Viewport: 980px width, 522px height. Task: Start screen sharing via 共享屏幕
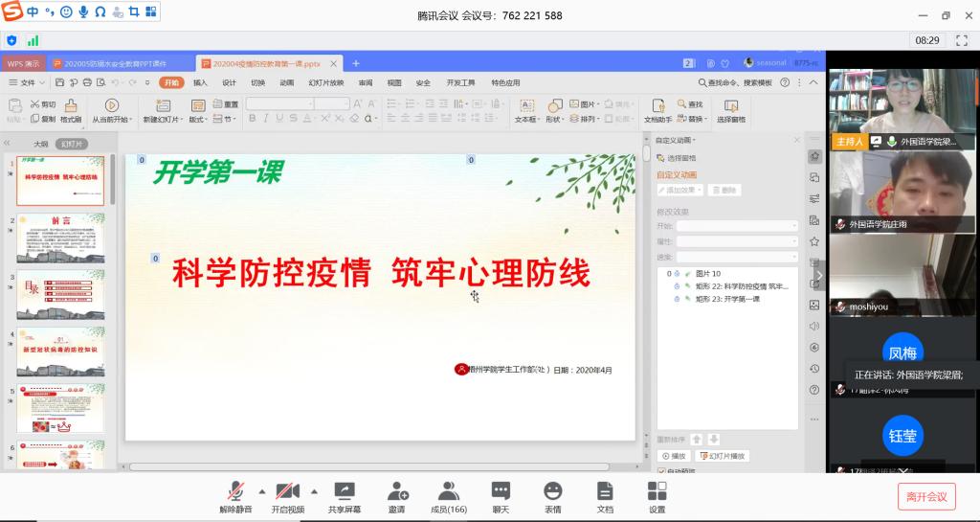coord(345,497)
